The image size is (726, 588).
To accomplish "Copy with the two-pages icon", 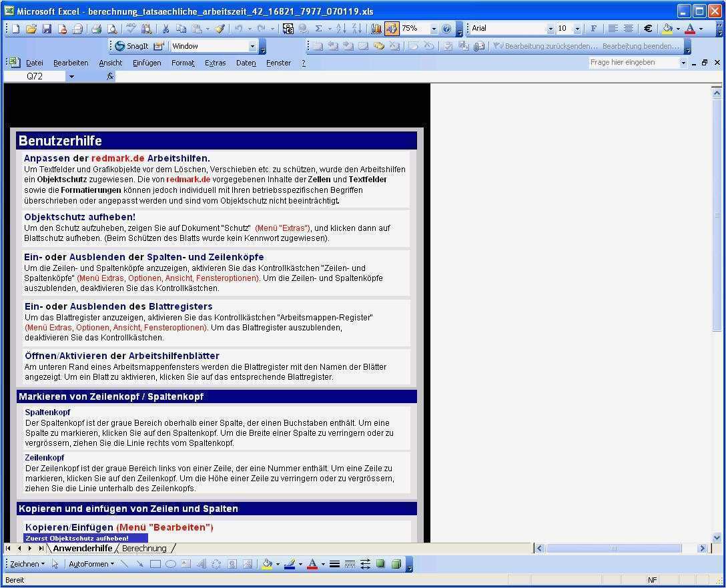I will (181, 29).
